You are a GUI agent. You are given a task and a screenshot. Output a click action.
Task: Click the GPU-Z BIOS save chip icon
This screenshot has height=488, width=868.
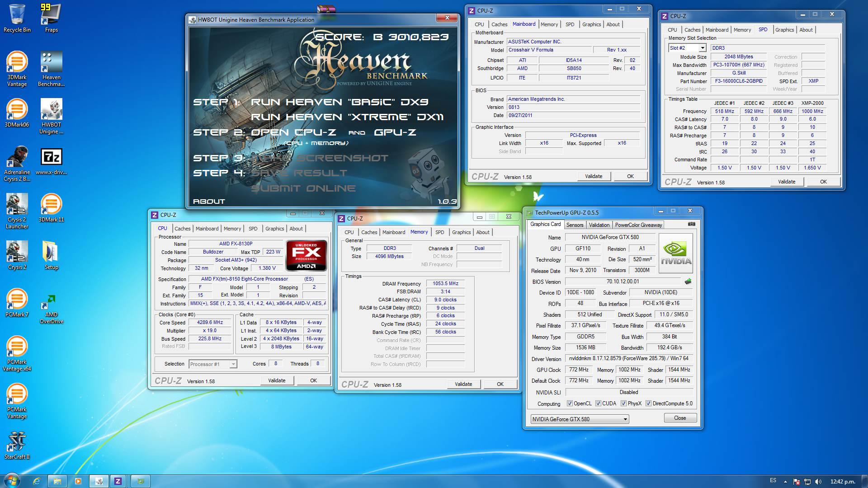pos(688,282)
